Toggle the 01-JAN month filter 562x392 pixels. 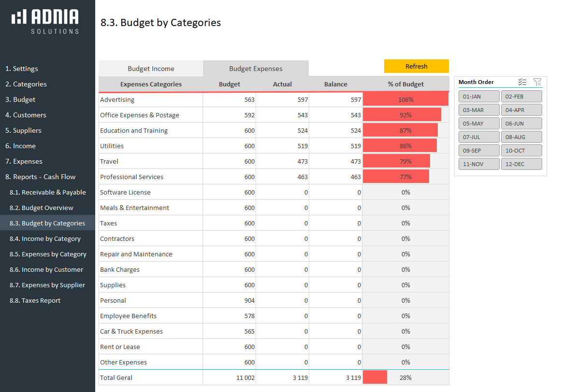pyautogui.click(x=478, y=97)
